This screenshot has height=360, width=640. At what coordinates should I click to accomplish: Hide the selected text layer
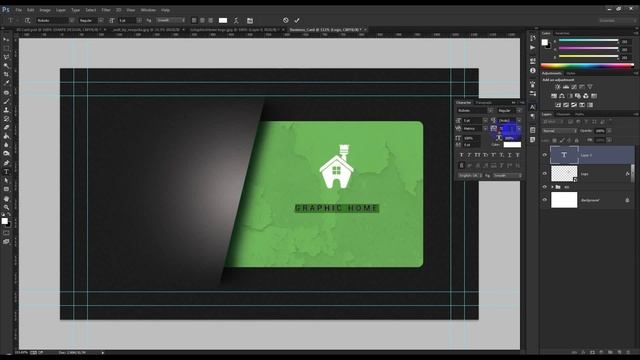click(544, 155)
